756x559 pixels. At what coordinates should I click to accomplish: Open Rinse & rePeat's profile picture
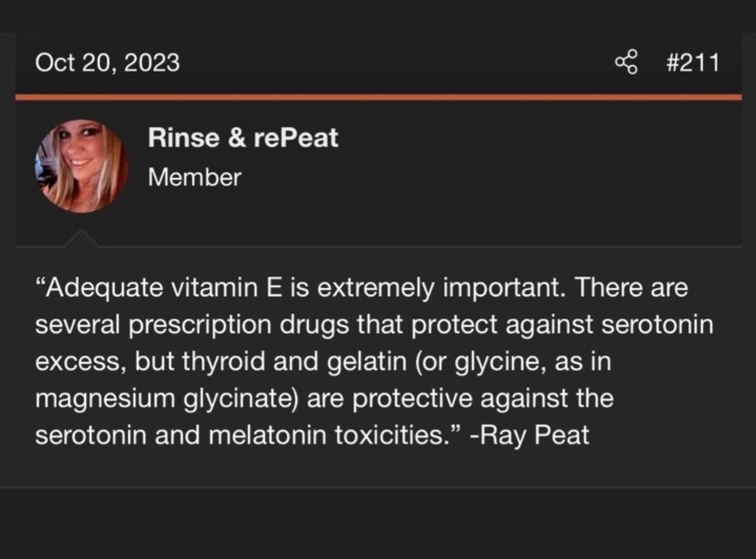click(81, 166)
